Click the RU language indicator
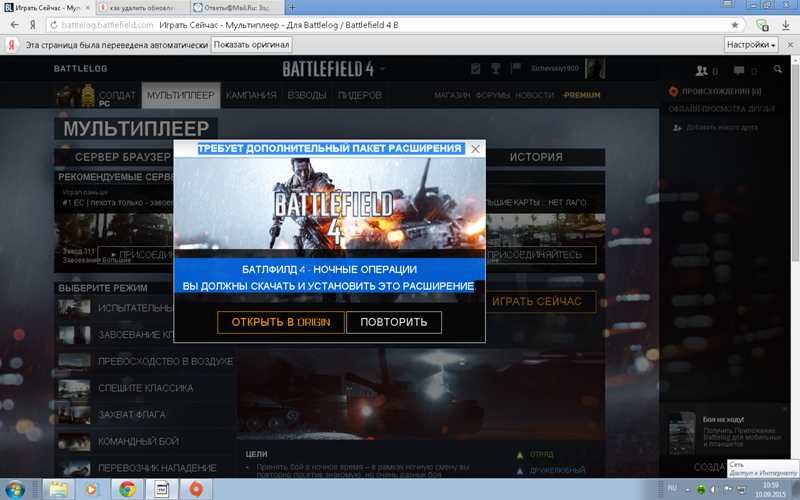The image size is (800, 500). (672, 488)
